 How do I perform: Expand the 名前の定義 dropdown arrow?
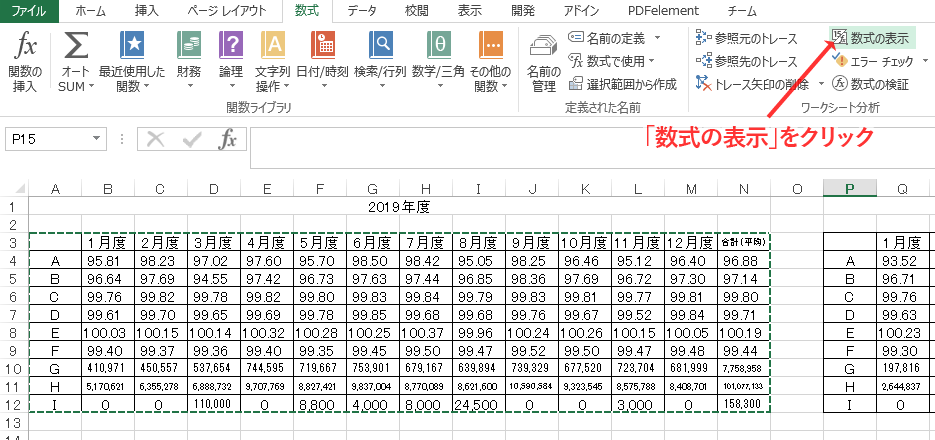(657, 39)
